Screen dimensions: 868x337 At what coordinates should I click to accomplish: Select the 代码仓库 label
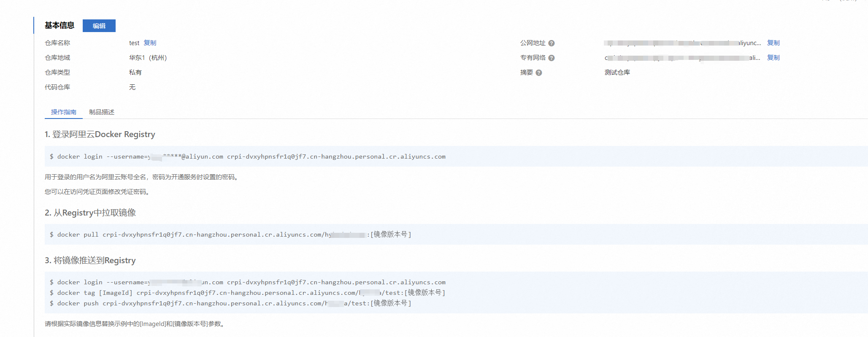tap(57, 87)
